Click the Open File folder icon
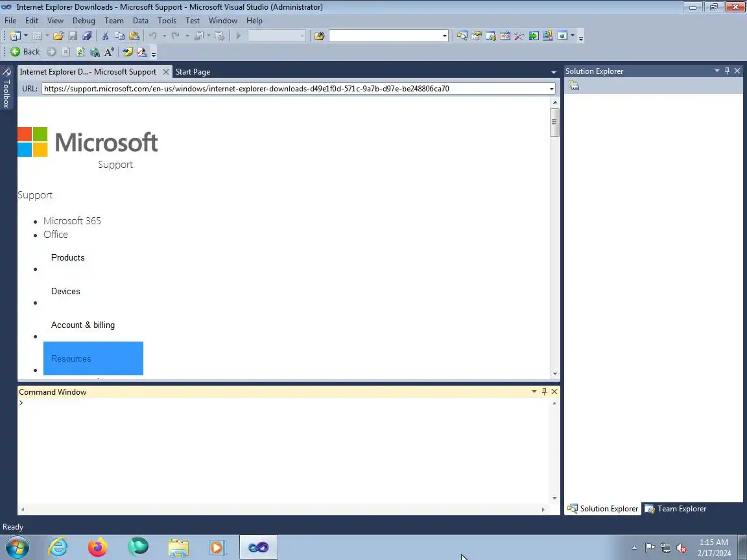 click(x=58, y=36)
